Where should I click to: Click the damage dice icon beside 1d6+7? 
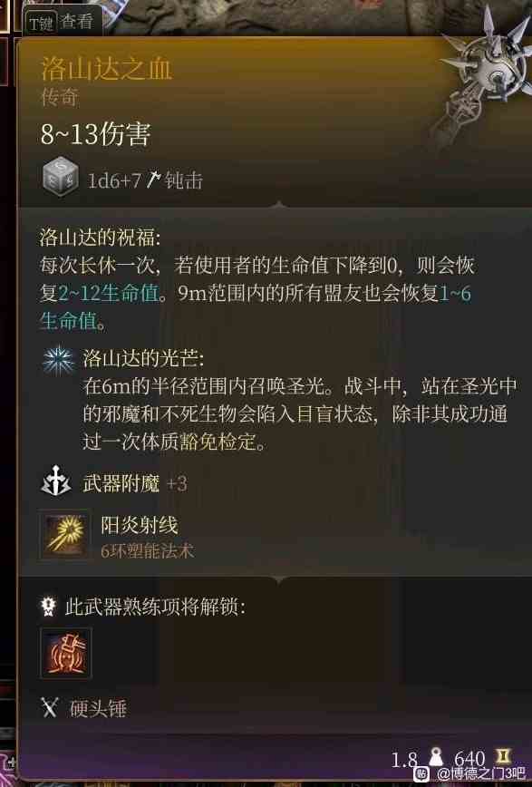[x=60, y=178]
